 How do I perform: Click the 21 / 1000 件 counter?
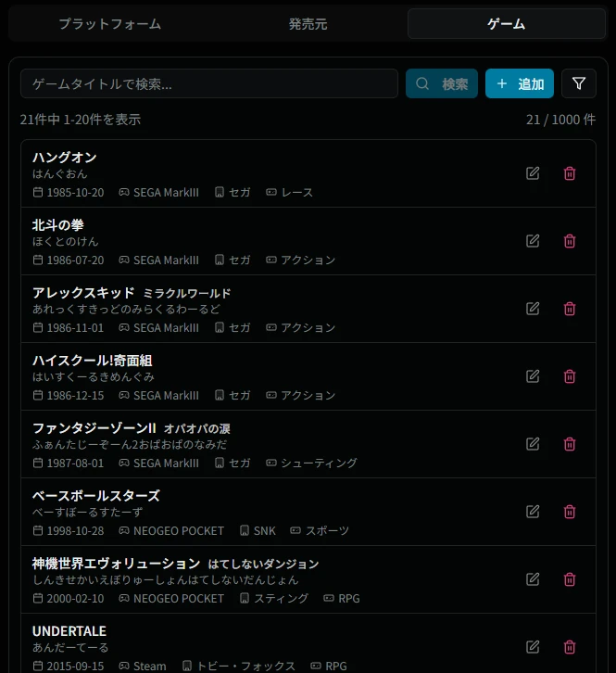(560, 120)
